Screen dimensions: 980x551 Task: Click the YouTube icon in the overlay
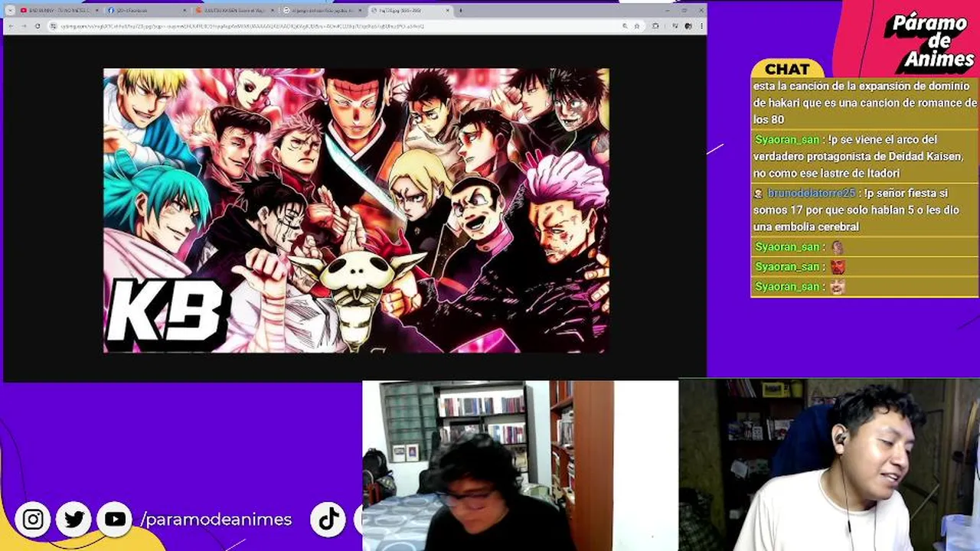click(115, 520)
